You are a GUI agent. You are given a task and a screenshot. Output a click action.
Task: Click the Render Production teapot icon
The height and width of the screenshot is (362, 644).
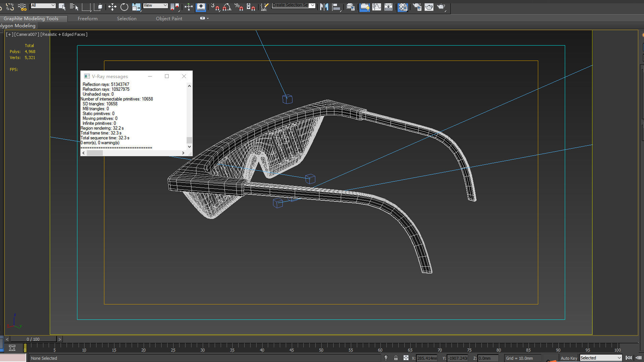441,7
